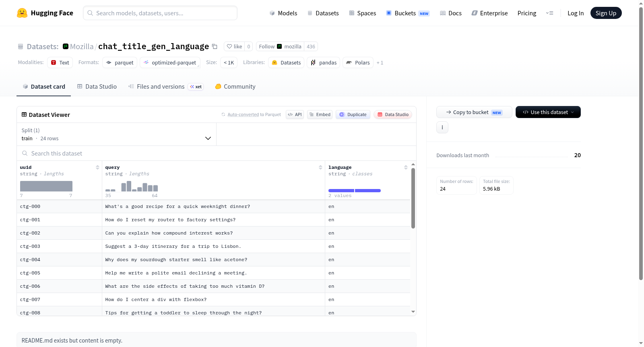The height and width of the screenshot is (347, 644).
Task: Expand the Split train dropdown
Action: click(x=116, y=134)
